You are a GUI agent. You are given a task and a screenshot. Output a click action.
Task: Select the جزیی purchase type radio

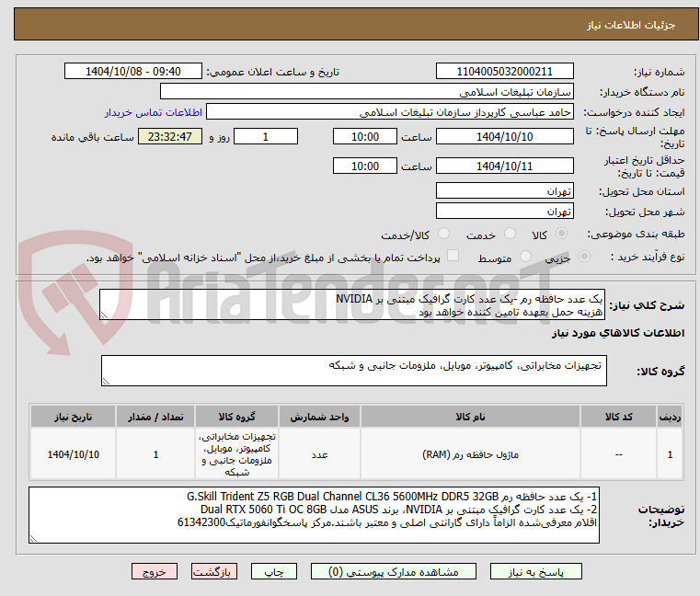584,257
